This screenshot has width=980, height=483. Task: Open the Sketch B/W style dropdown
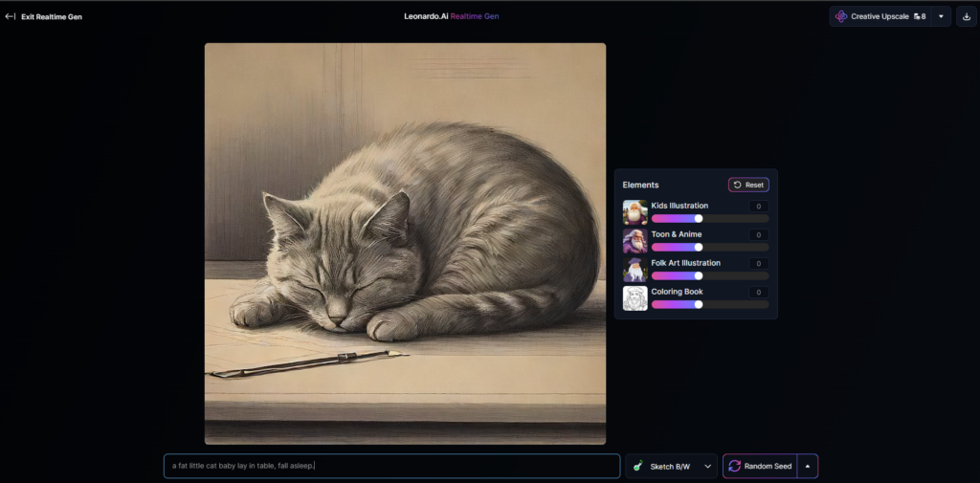click(671, 466)
